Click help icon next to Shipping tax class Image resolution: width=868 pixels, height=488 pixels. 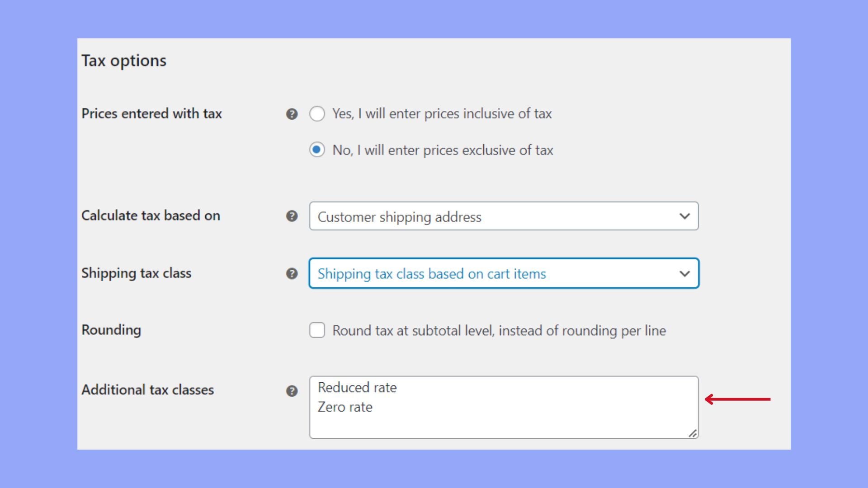pos(292,273)
